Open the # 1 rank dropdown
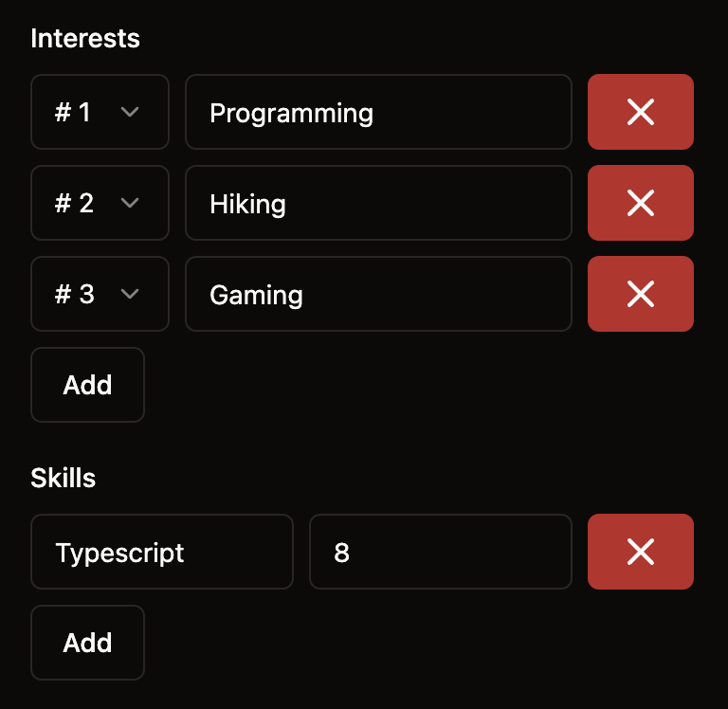 point(100,112)
